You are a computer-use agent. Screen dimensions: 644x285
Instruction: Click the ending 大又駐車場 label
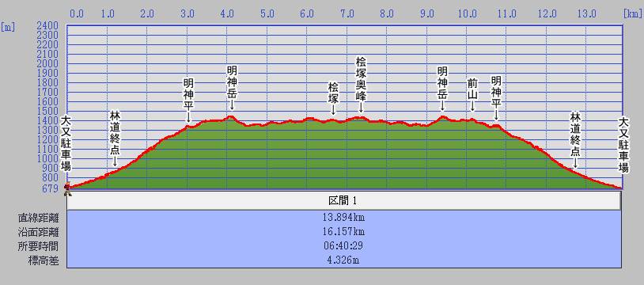pos(623,145)
